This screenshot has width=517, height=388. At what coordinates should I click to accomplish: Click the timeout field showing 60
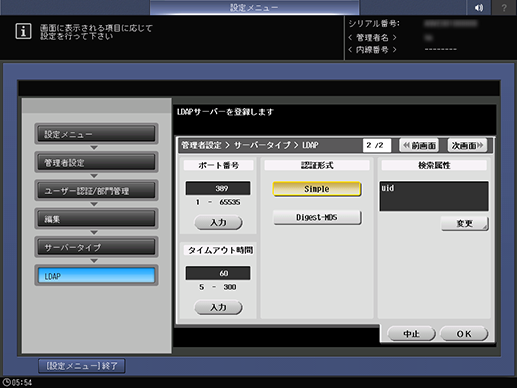[x=218, y=273]
